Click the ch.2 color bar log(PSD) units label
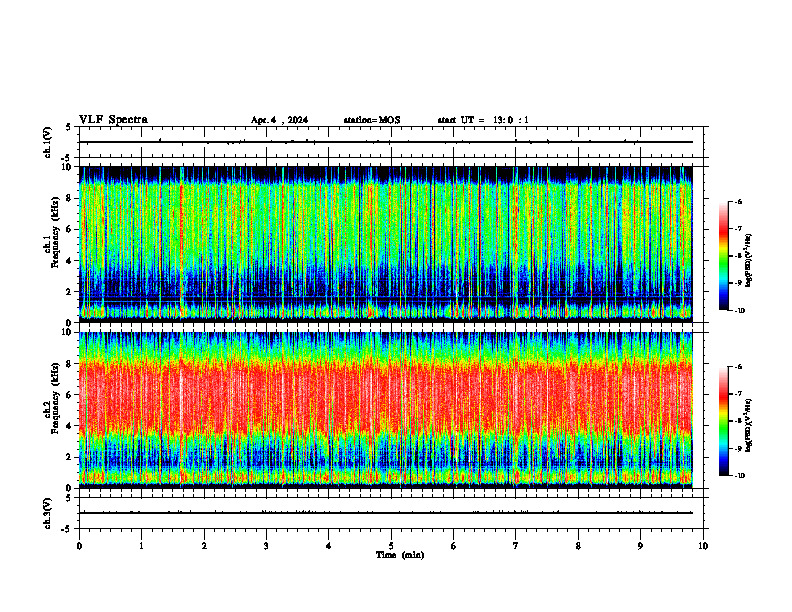The height and width of the screenshot is (612, 792). (x=749, y=425)
